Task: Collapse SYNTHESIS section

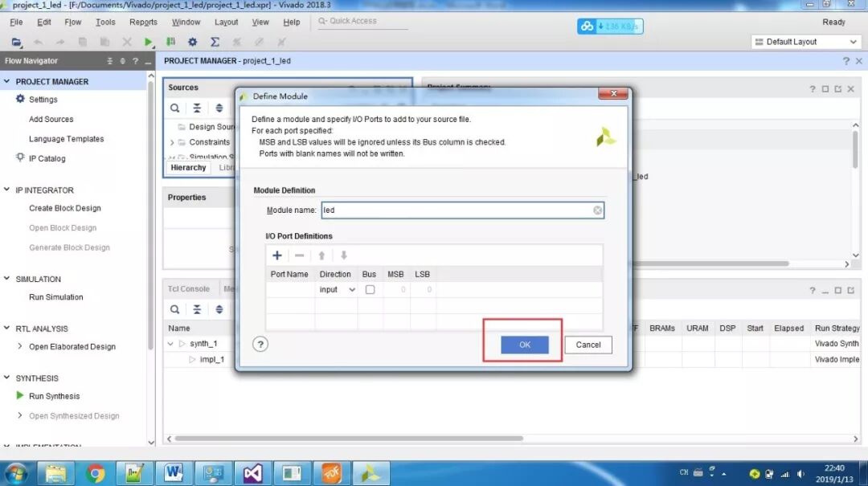Action: tap(6, 378)
